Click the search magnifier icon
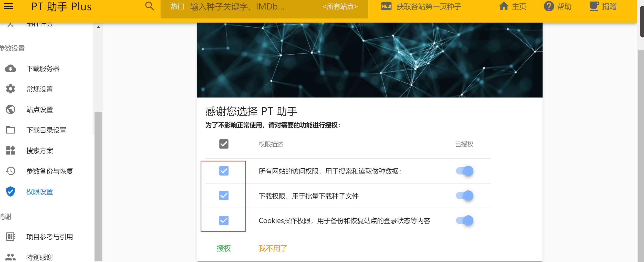This screenshot has width=644, height=262. pyautogui.click(x=150, y=6)
